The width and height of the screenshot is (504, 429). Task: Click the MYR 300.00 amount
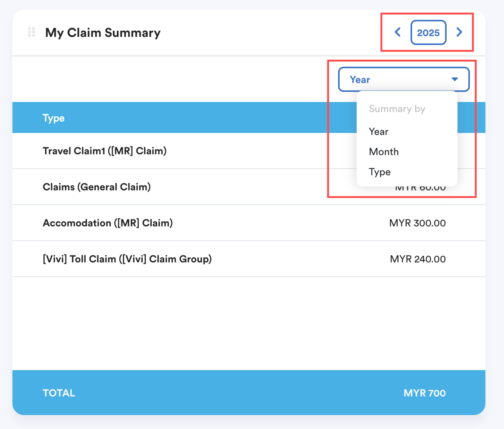(x=417, y=223)
